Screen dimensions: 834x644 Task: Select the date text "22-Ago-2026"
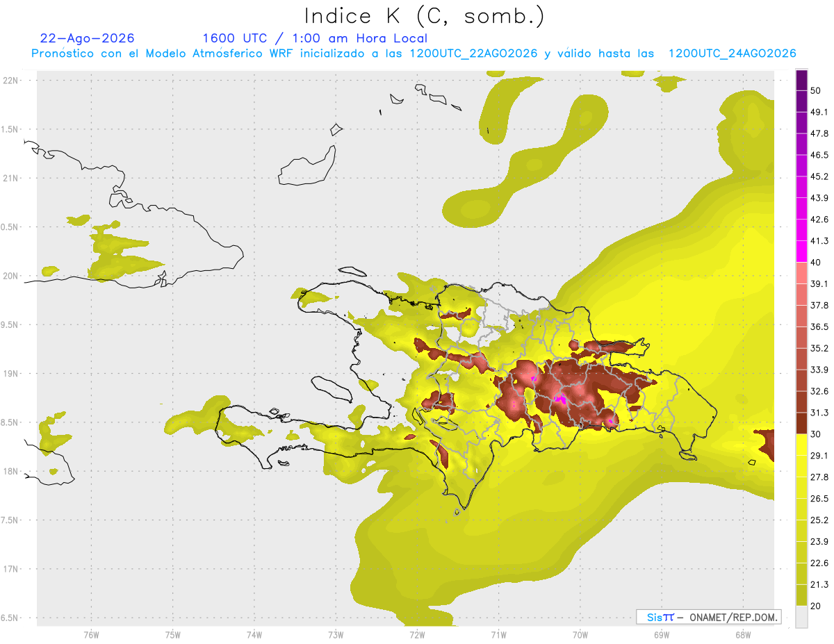click(x=88, y=38)
